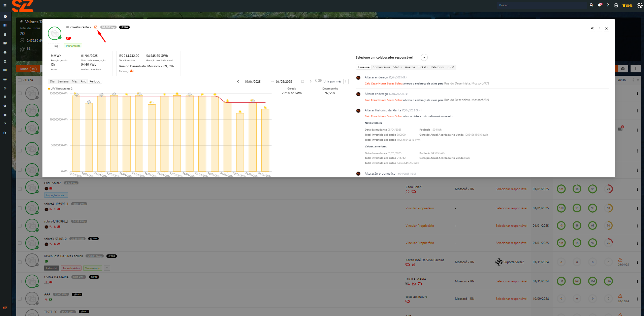Screen dimensions: 644x316
Task: Click the share icon in the plant panel
Action: (x=592, y=28)
